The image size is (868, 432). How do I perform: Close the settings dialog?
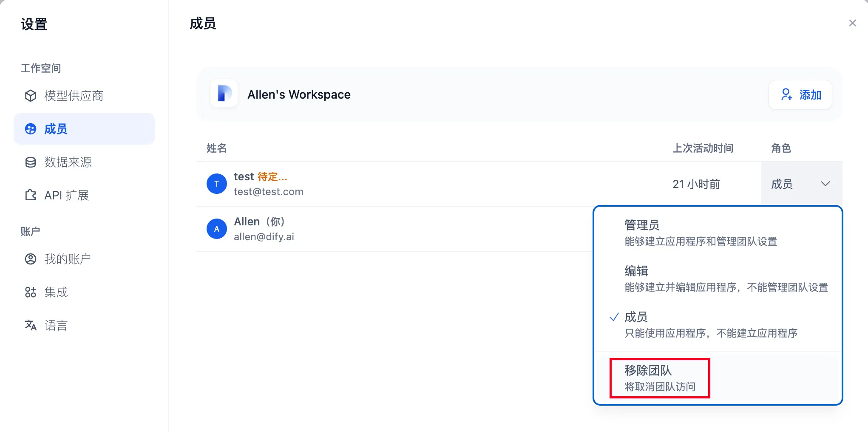point(852,23)
